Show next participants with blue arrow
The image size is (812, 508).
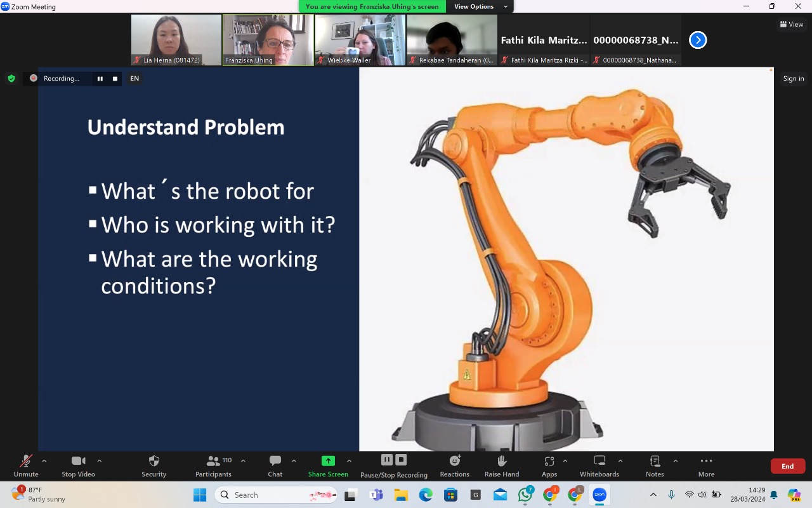click(698, 40)
